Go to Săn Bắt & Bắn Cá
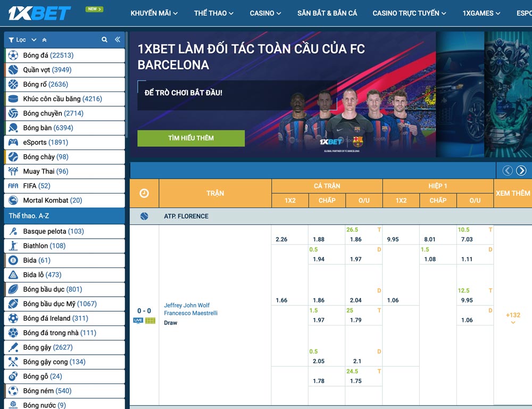The height and width of the screenshot is (409, 532). click(x=327, y=13)
